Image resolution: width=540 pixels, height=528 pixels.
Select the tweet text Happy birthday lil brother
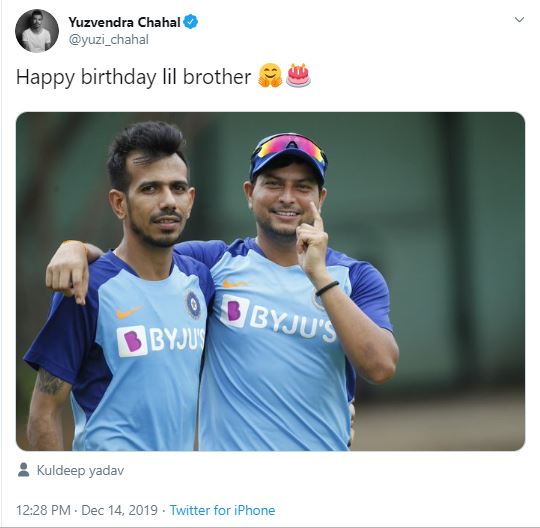click(x=133, y=77)
